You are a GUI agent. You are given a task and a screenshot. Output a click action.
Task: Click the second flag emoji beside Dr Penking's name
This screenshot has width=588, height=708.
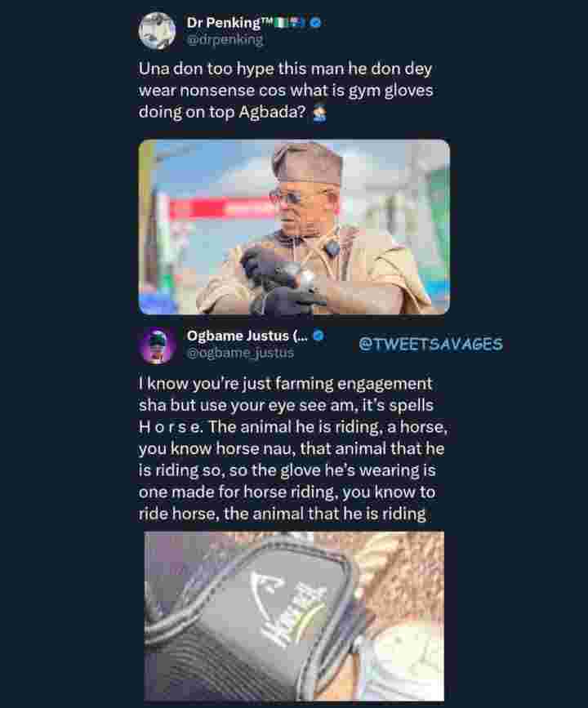(x=297, y=22)
